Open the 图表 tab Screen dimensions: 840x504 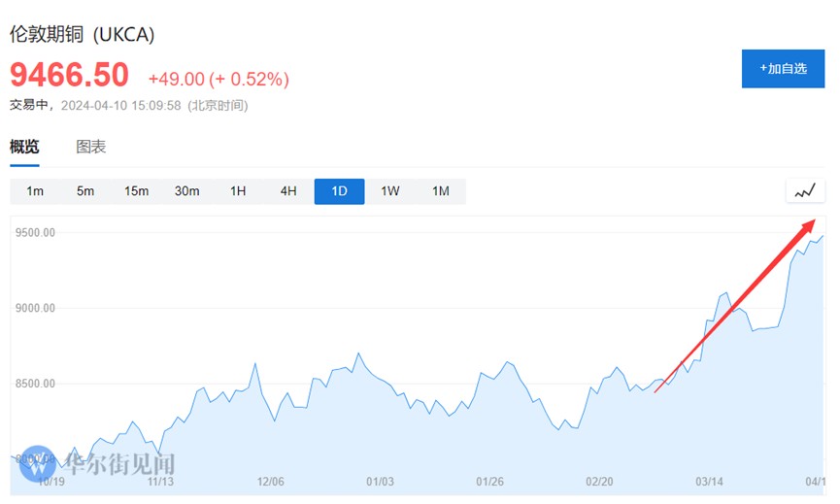(91, 148)
